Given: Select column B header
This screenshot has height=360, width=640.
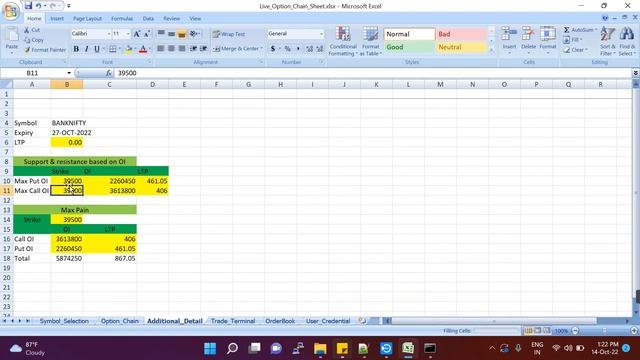Looking at the screenshot, I should [67, 84].
